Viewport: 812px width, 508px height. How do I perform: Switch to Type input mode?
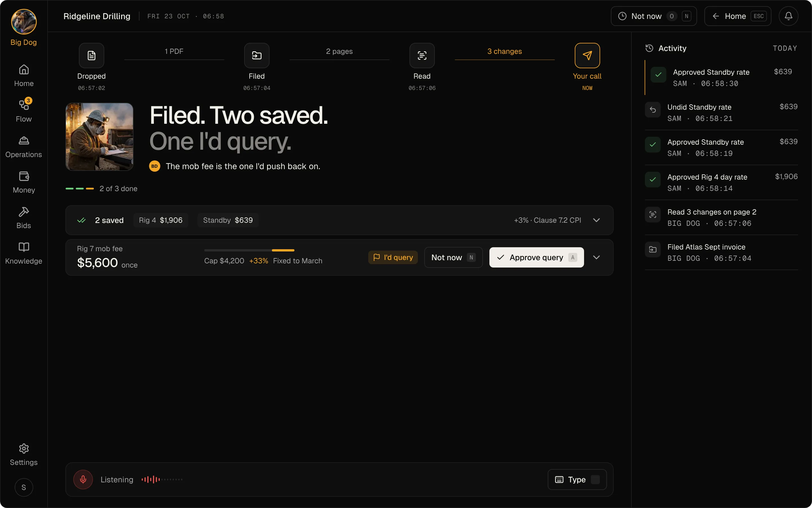[x=577, y=480]
